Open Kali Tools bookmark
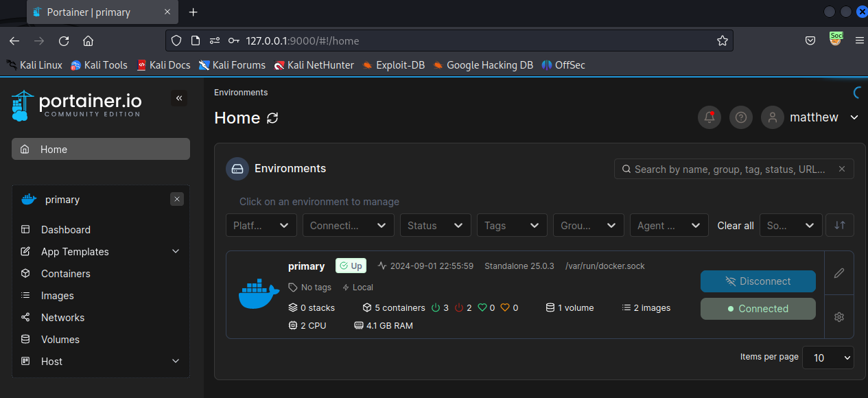The image size is (868, 398). [99, 65]
